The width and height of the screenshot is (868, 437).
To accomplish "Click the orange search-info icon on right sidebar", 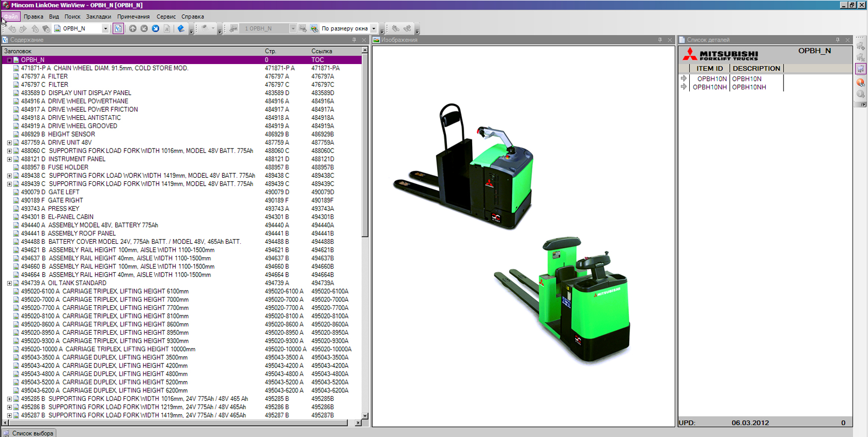I will tap(861, 82).
